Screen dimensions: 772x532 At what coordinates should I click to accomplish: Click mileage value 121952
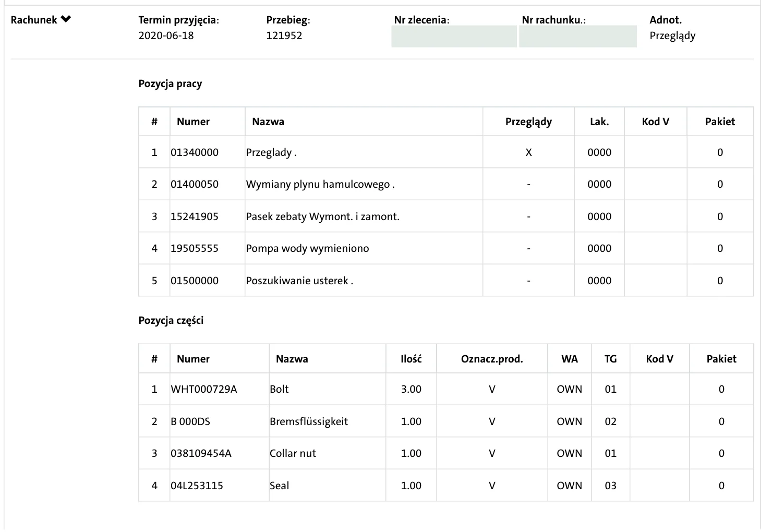(x=284, y=35)
